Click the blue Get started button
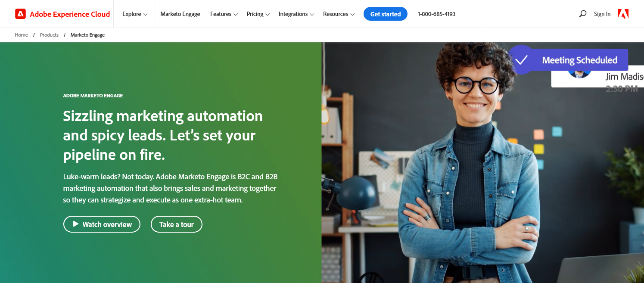The image size is (644, 283). (x=386, y=14)
